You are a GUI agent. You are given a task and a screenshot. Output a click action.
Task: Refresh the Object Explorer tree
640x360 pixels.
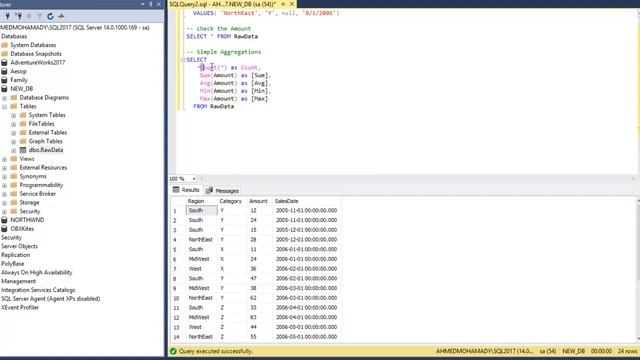(50, 16)
